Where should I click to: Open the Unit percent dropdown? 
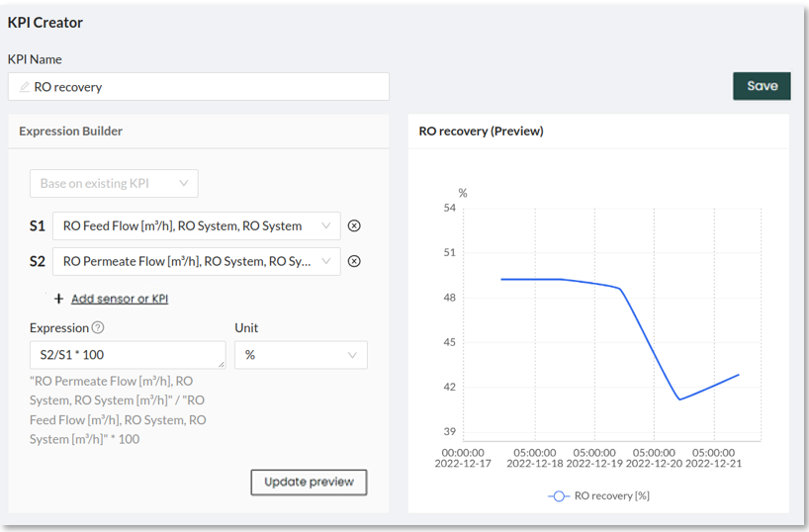coord(300,355)
